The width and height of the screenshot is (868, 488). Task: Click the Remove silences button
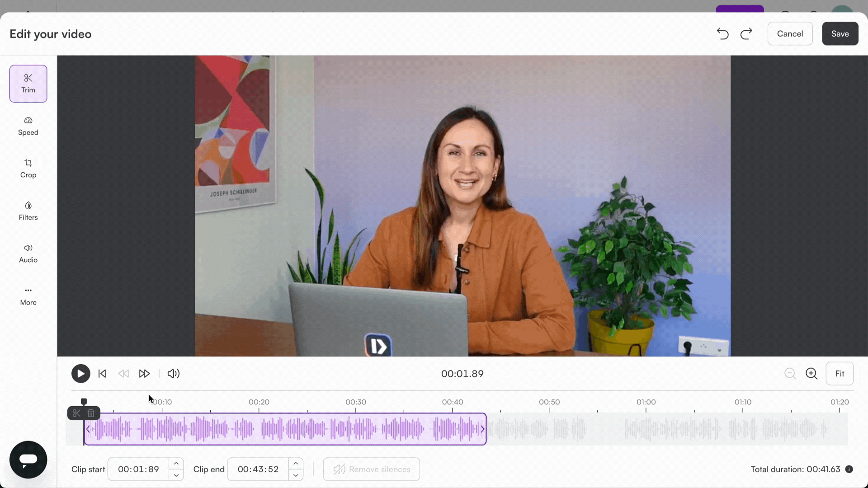point(371,469)
